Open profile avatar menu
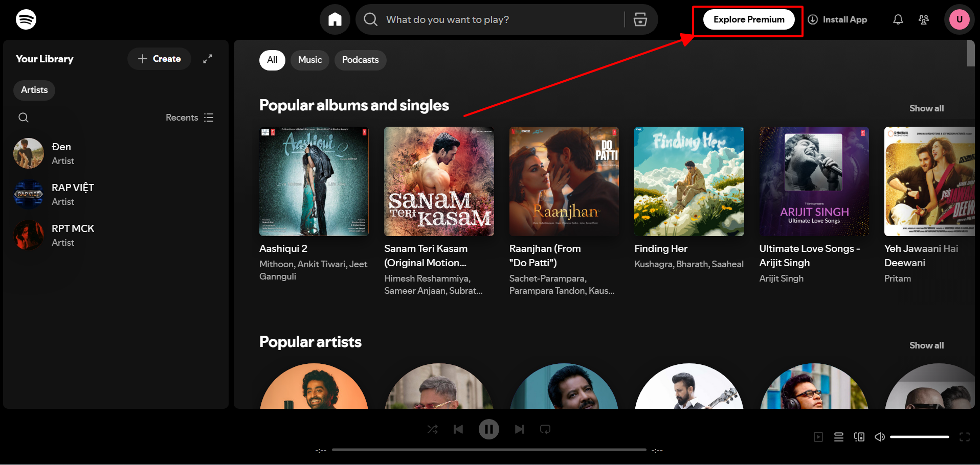This screenshot has height=465, width=980. click(960, 19)
